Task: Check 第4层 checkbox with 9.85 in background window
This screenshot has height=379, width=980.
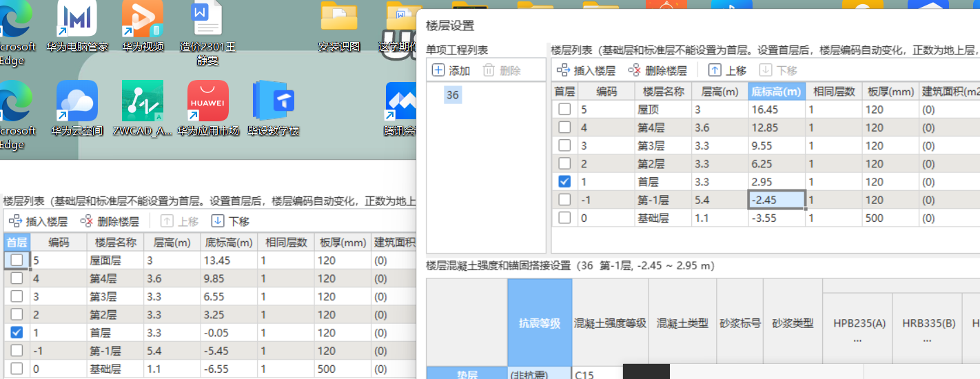Action: [x=17, y=278]
